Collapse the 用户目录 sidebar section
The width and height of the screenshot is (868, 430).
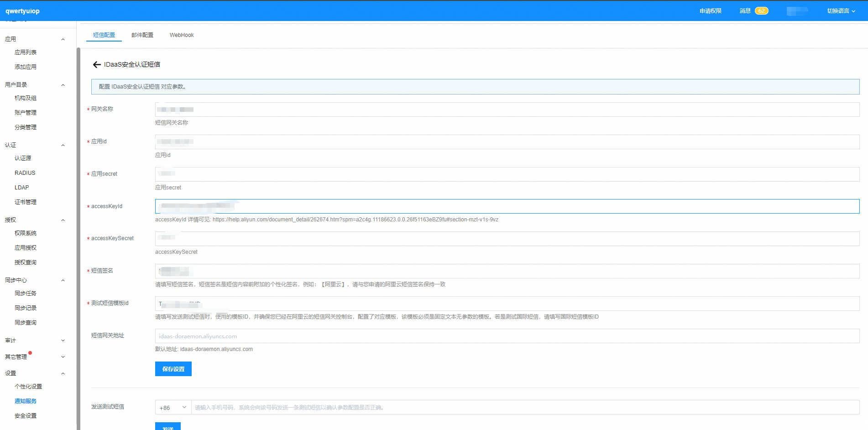pos(63,85)
